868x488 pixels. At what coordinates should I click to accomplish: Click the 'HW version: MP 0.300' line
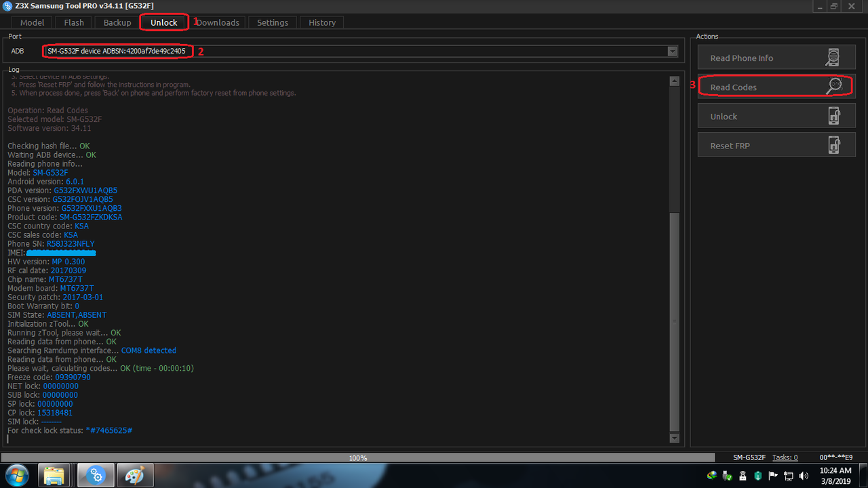tap(46, 262)
